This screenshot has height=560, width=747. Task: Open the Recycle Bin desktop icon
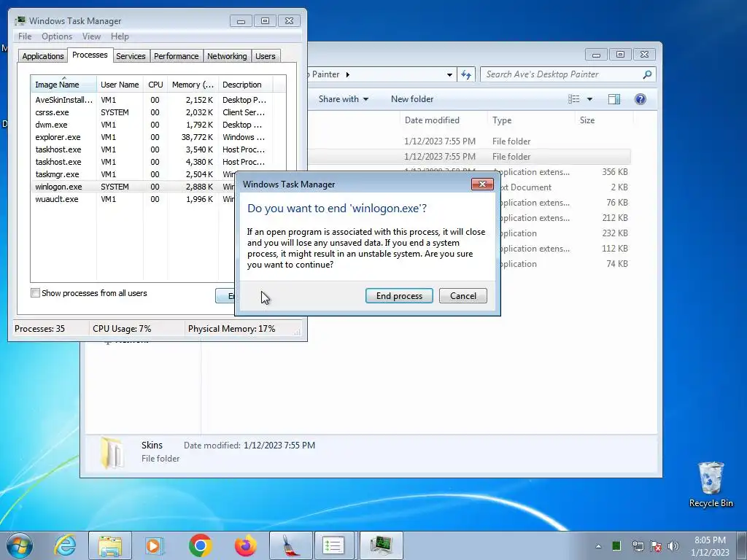pyautogui.click(x=711, y=484)
